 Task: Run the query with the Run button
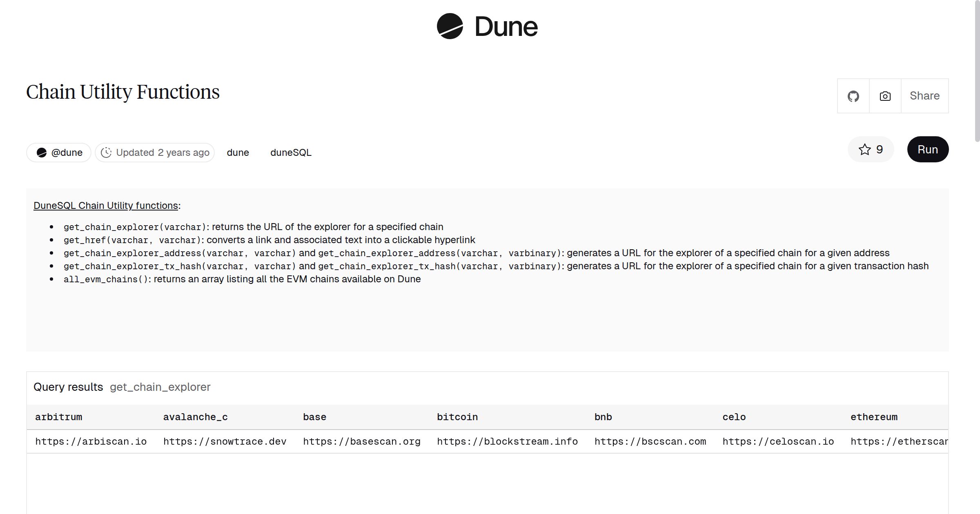927,149
